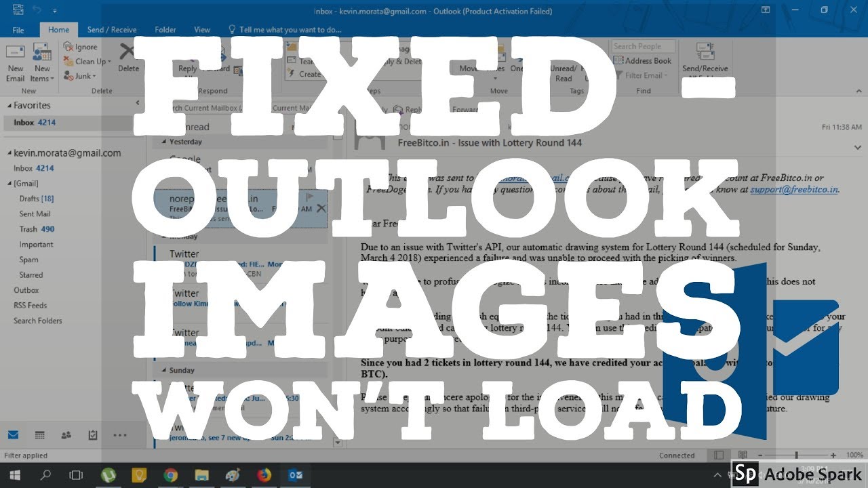The height and width of the screenshot is (488, 868).
Task: Open the Starred folder
Action: (x=31, y=275)
